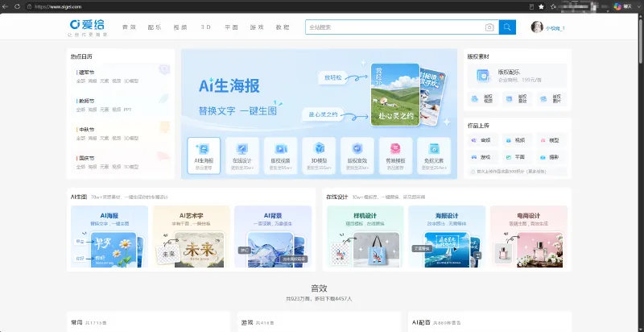
Task: Open the AI艺术字 card
Action: click(x=192, y=237)
